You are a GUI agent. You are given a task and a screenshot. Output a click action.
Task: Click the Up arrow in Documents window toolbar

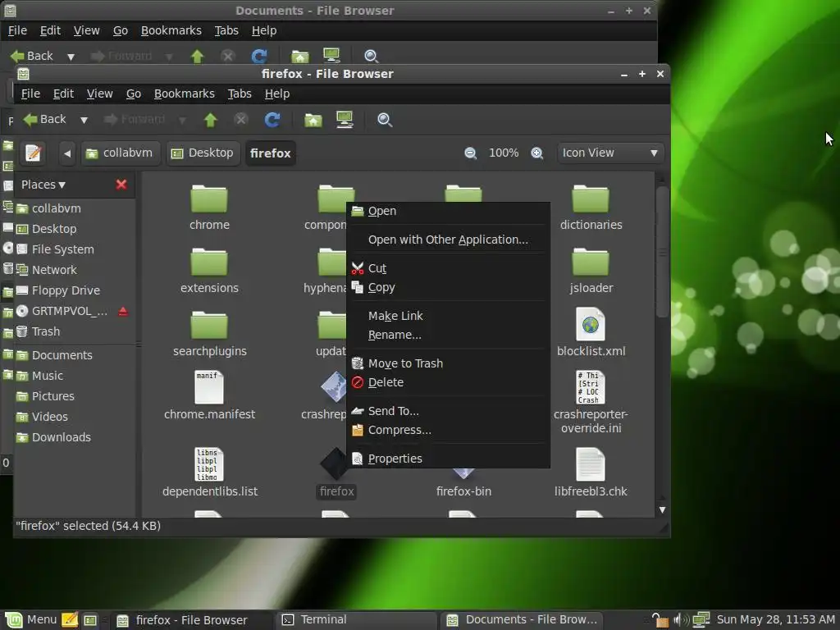click(x=197, y=56)
